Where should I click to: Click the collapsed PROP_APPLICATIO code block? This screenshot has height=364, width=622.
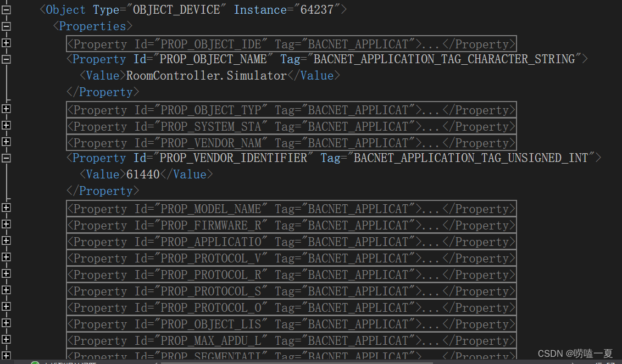pyautogui.click(x=291, y=242)
